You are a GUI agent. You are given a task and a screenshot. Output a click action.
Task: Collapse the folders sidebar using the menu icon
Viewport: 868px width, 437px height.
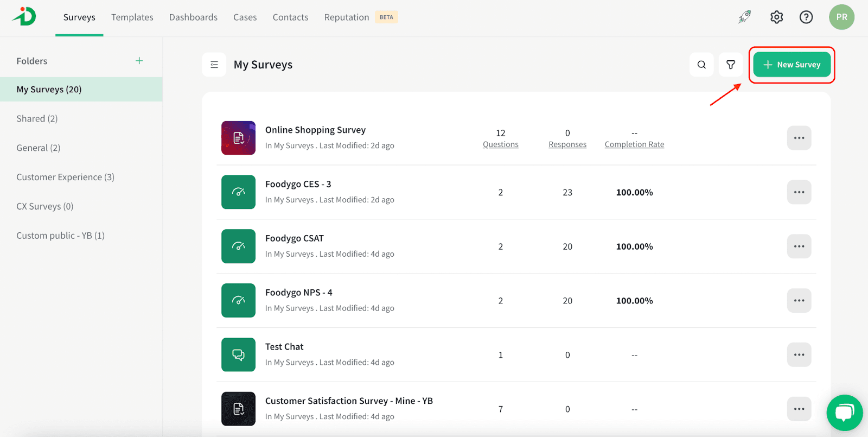tap(214, 65)
